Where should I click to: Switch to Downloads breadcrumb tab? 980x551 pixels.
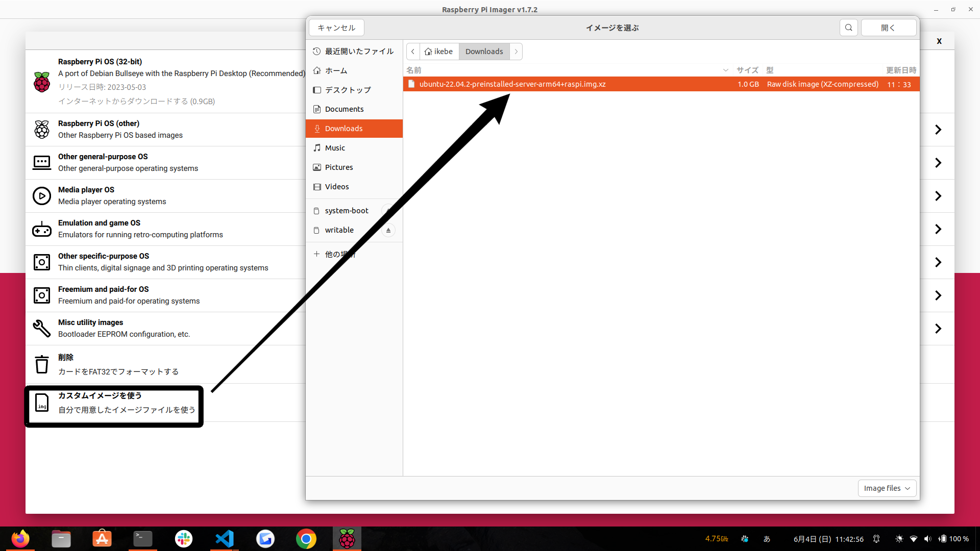pyautogui.click(x=484, y=51)
